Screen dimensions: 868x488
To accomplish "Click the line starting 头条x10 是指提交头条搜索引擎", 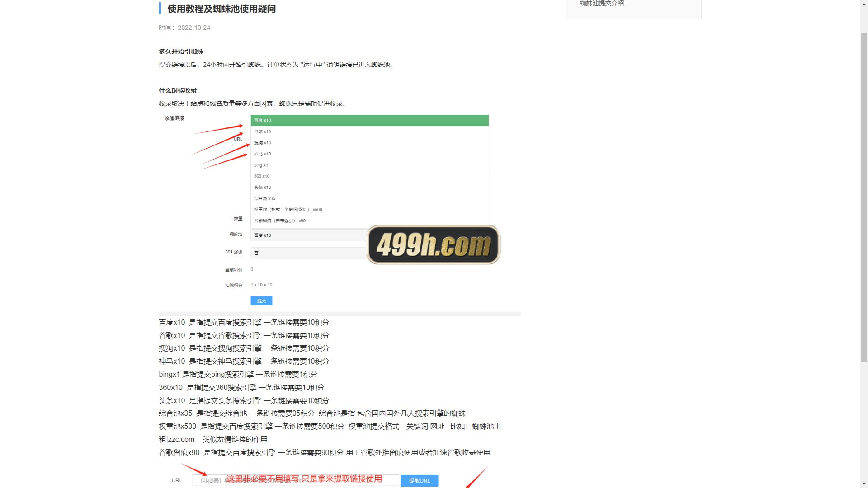I will coord(244,401).
